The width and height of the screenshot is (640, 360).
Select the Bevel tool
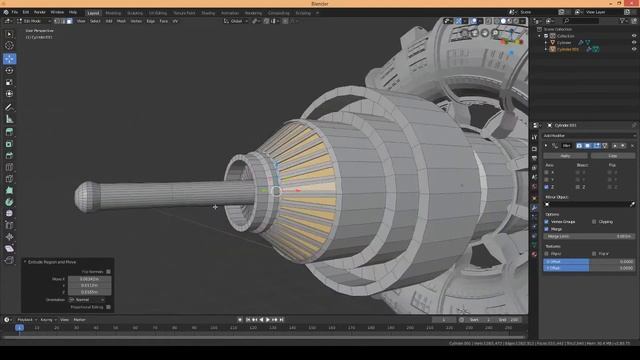tap(9, 156)
